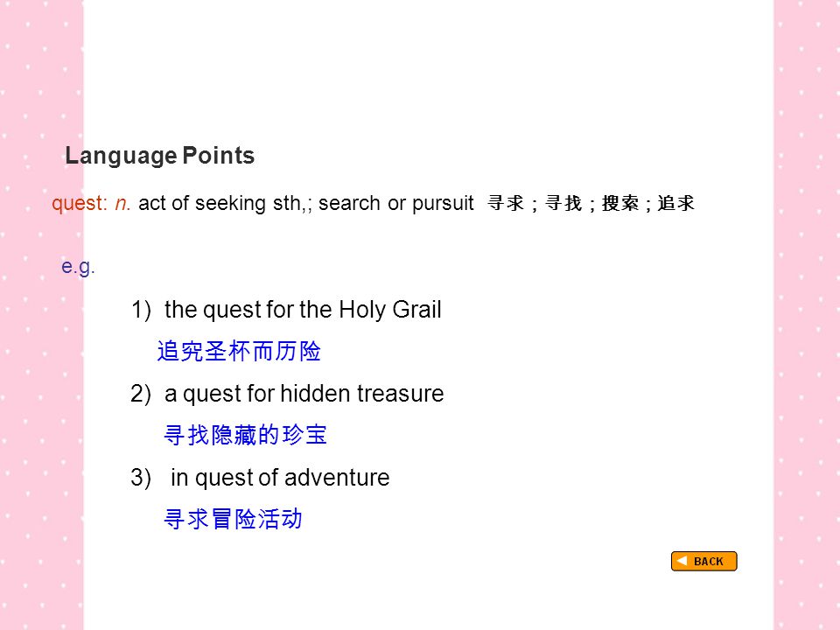Click the blue translation 寻找隐藏的珍宝

point(245,435)
